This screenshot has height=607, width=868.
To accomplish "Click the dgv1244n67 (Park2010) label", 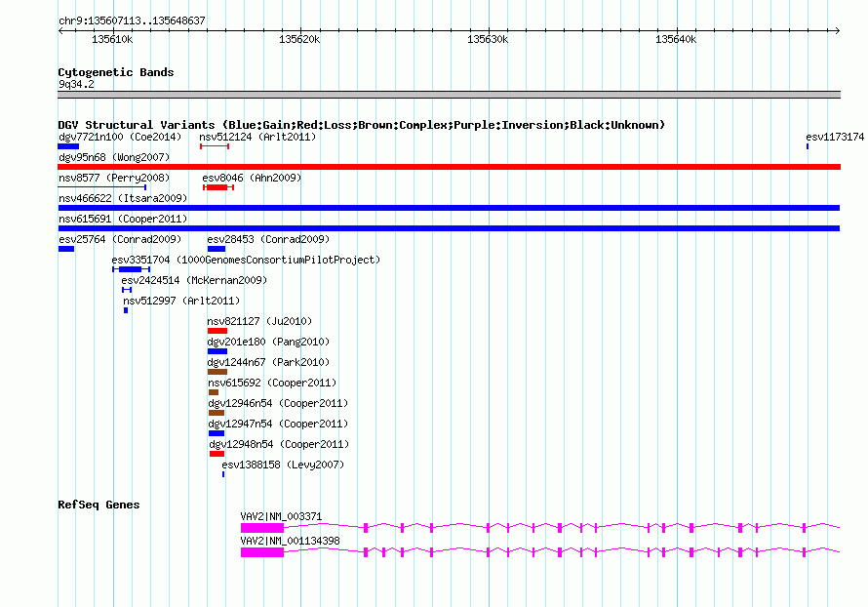I will point(268,362).
